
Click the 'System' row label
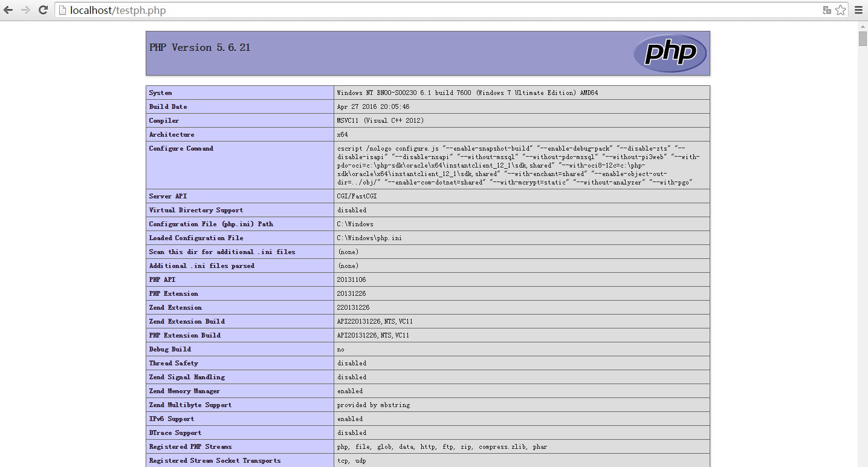point(161,93)
